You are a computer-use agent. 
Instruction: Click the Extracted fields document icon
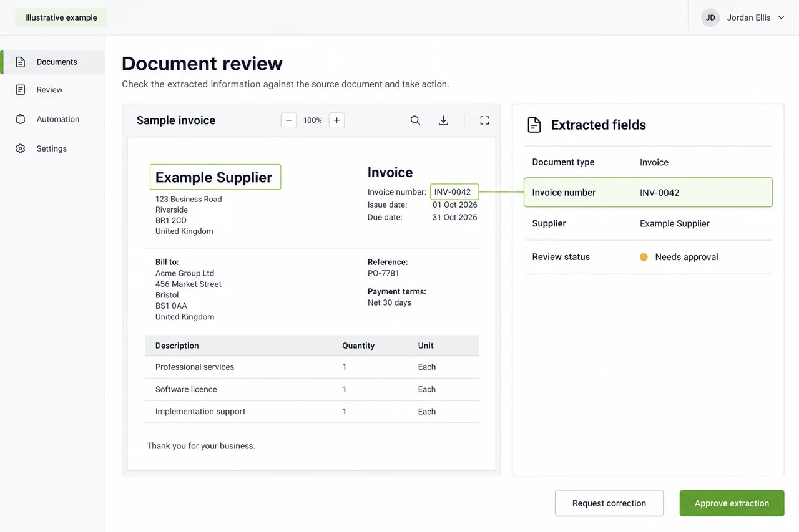pyautogui.click(x=534, y=125)
